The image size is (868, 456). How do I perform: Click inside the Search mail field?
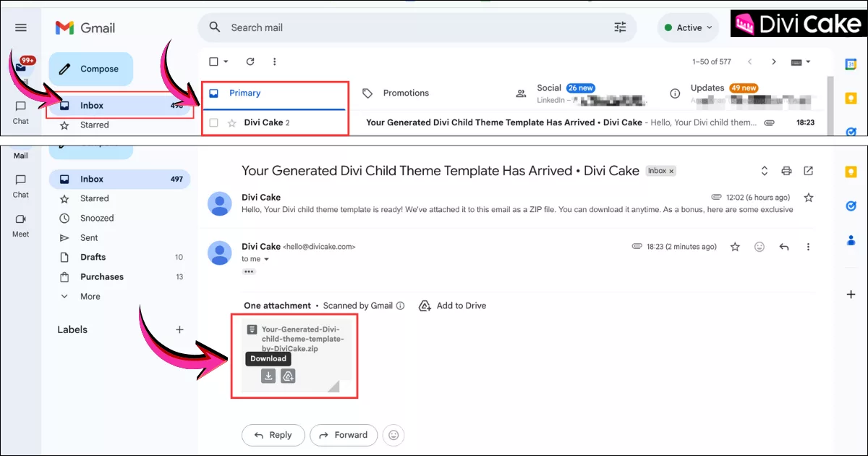417,28
